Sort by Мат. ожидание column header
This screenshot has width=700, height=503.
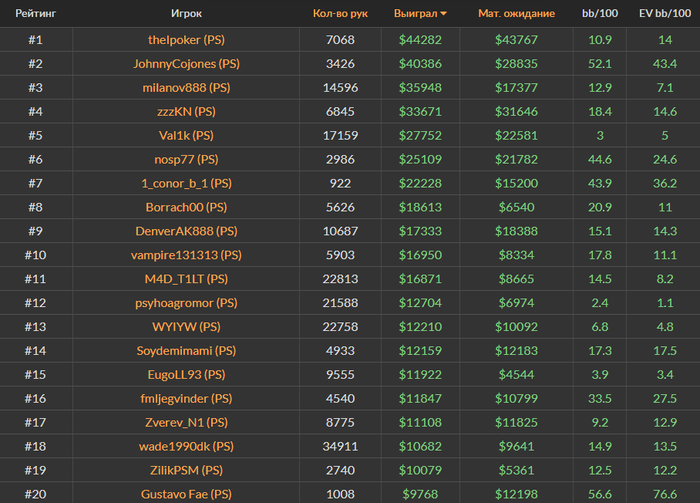[x=517, y=13]
